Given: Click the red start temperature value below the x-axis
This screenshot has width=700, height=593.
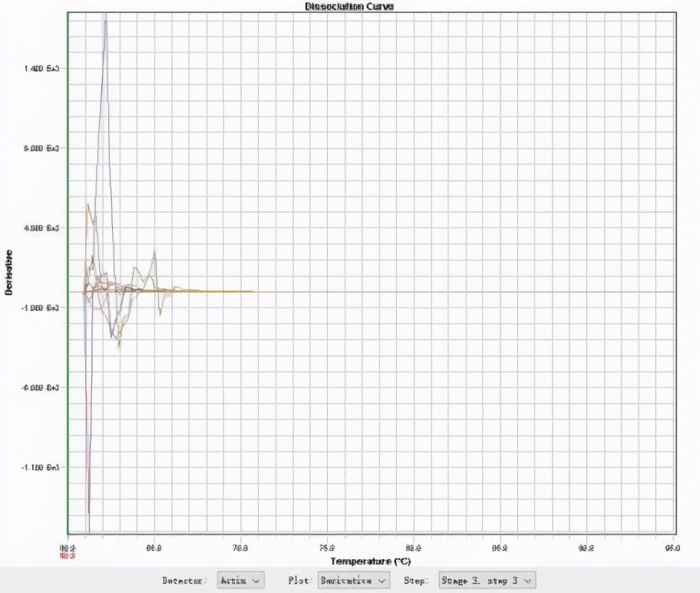Looking at the screenshot, I should 68,555.
